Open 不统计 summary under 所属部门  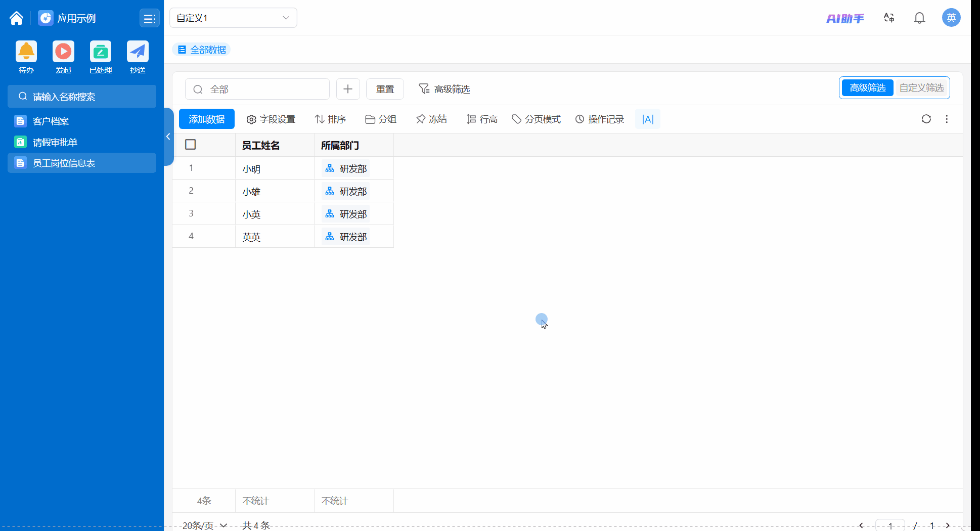click(x=354, y=501)
